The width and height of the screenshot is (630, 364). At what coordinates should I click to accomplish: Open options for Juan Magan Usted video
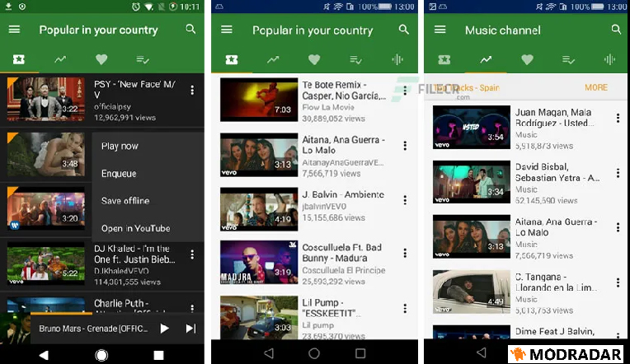point(618,118)
